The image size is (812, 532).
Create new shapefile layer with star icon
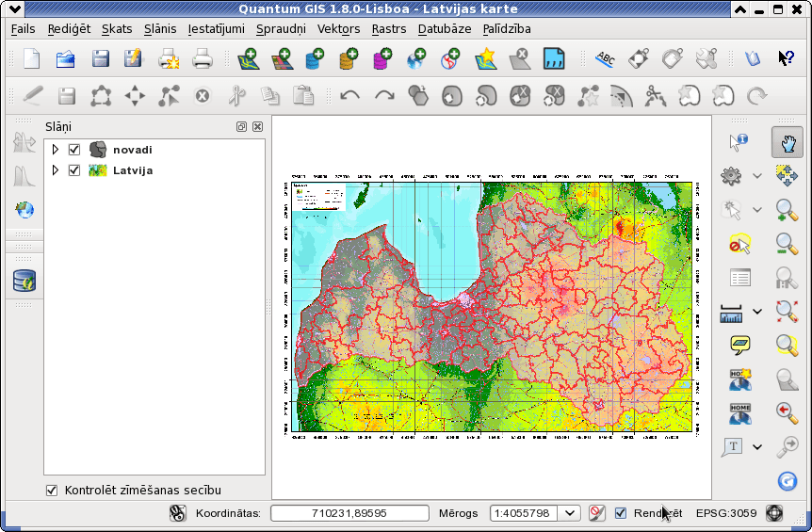pos(486,59)
